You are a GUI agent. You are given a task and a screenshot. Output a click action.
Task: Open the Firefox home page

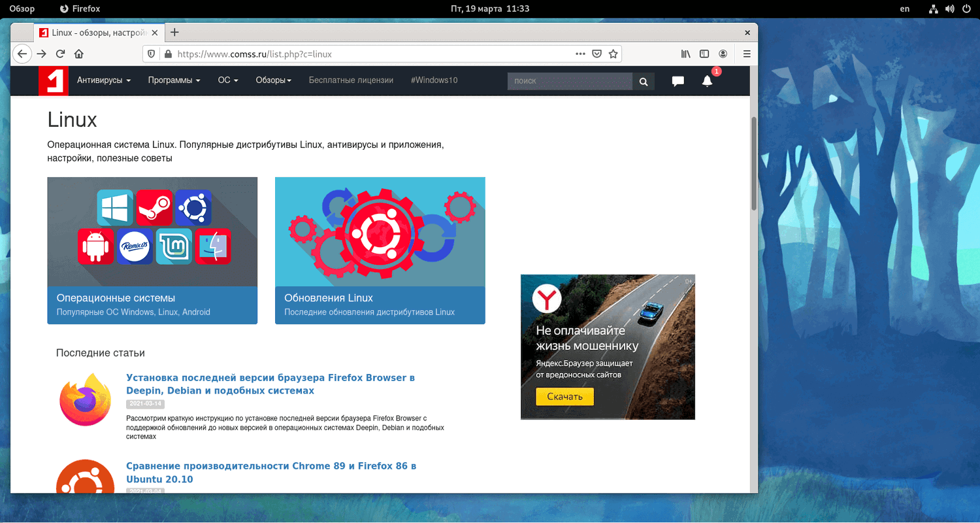click(x=79, y=54)
